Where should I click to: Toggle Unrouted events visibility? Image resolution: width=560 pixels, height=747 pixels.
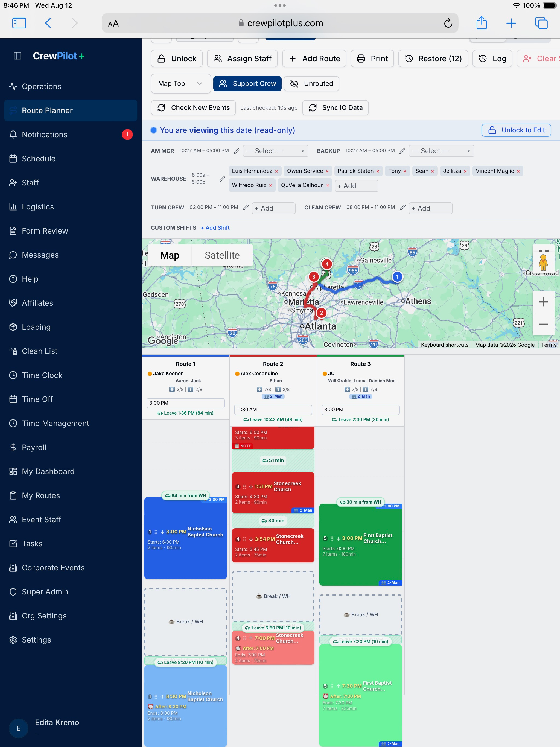[311, 84]
